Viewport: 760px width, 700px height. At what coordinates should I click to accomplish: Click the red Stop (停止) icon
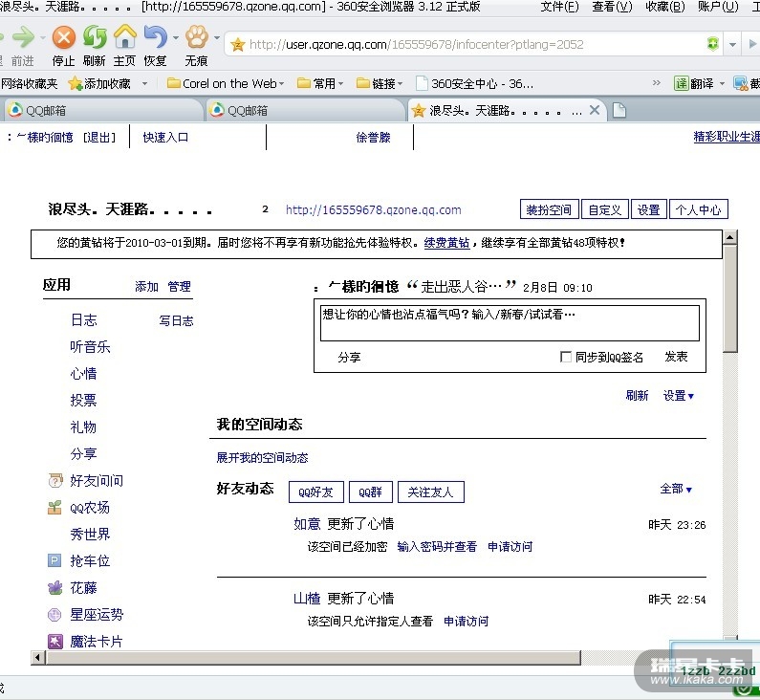coord(64,38)
